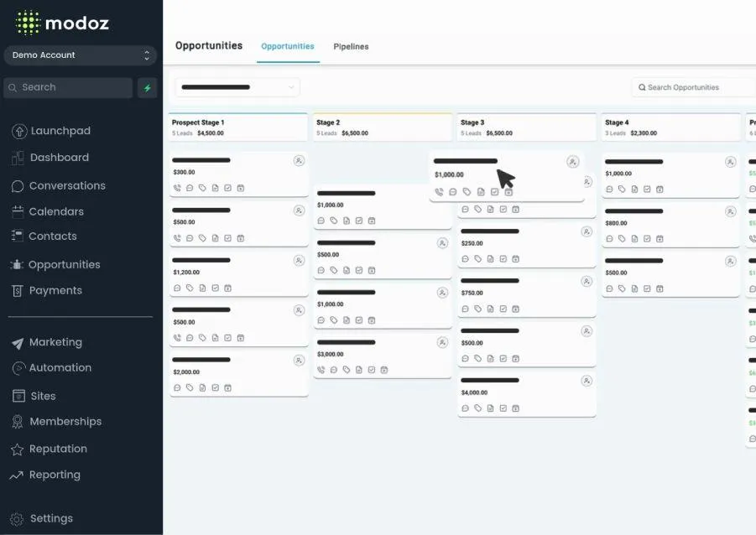This screenshot has width=756, height=535.
Task: Click the task checkbox icon on the $750.00 card
Action: pyautogui.click(x=503, y=309)
